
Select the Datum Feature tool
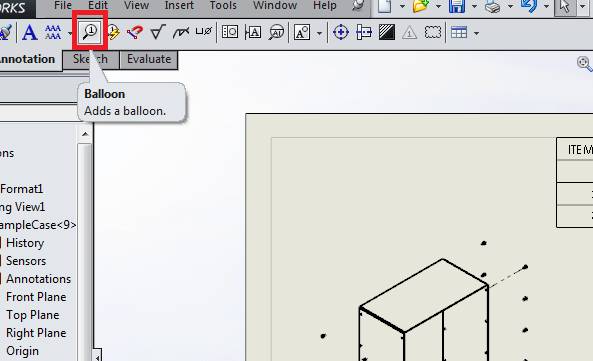253,33
